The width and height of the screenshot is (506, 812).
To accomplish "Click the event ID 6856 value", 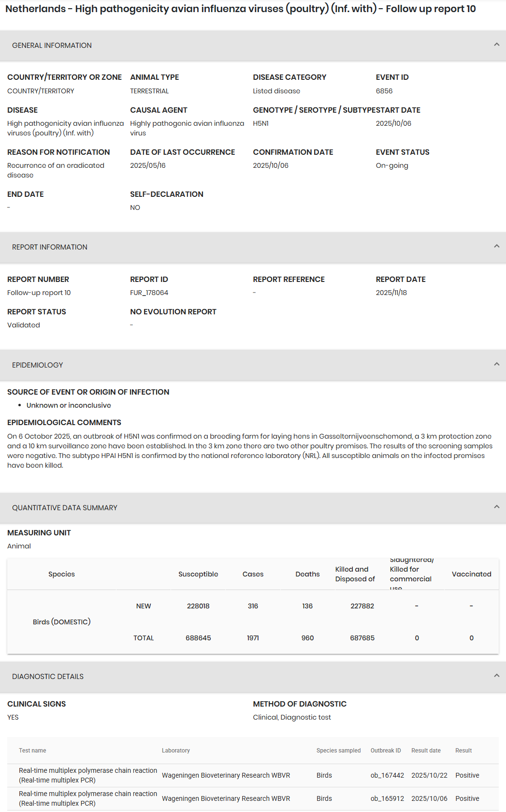I will (x=384, y=91).
